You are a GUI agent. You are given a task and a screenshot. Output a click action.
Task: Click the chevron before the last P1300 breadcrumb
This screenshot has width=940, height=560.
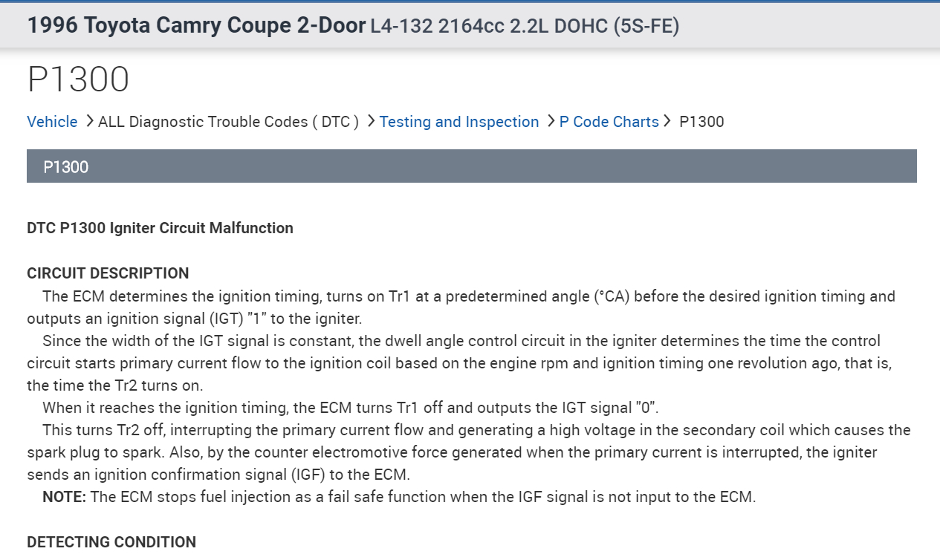click(x=667, y=121)
